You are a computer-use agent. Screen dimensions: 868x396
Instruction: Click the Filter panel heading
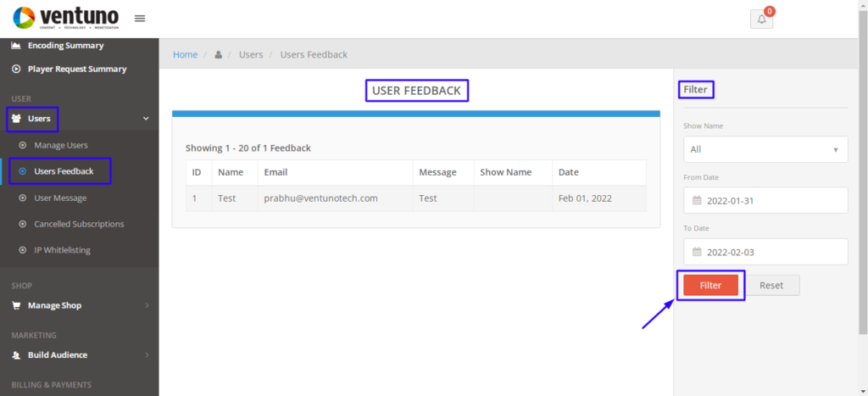click(x=696, y=89)
